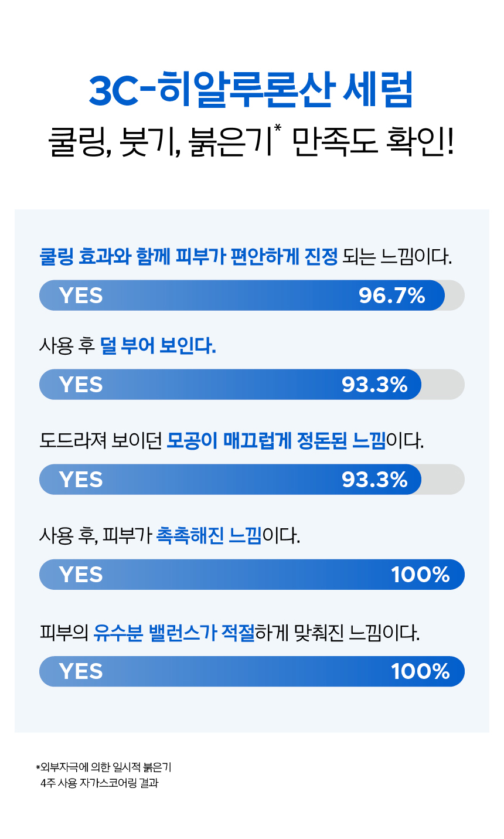
Task: Click YES on the 촉촉해진 bar
Action: click(81, 575)
